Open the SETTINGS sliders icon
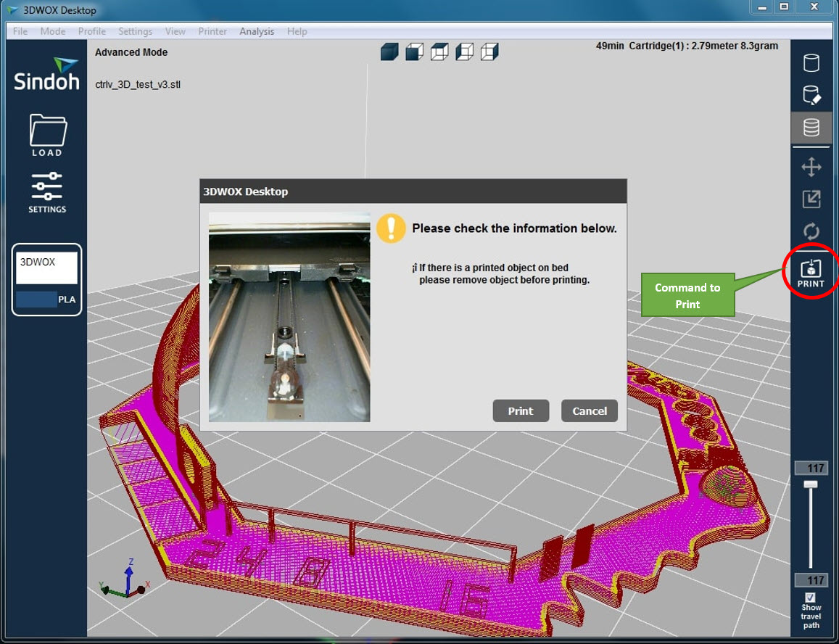 click(x=47, y=192)
